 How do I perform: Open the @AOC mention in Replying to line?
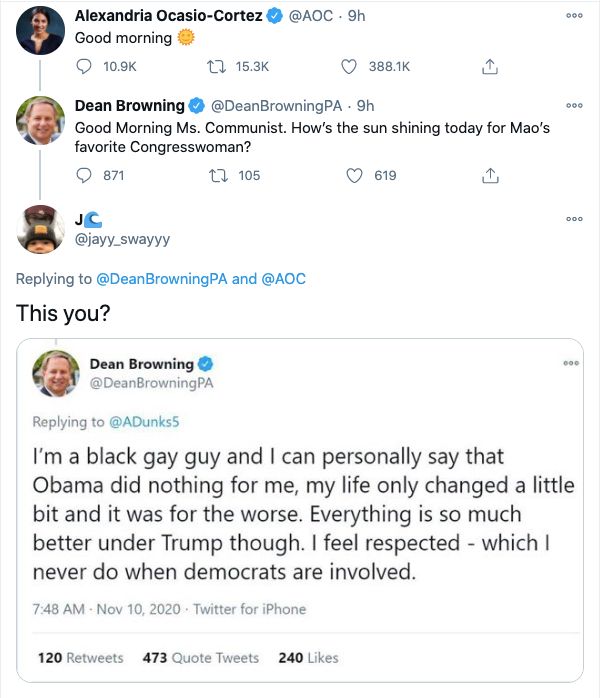pyautogui.click(x=283, y=279)
